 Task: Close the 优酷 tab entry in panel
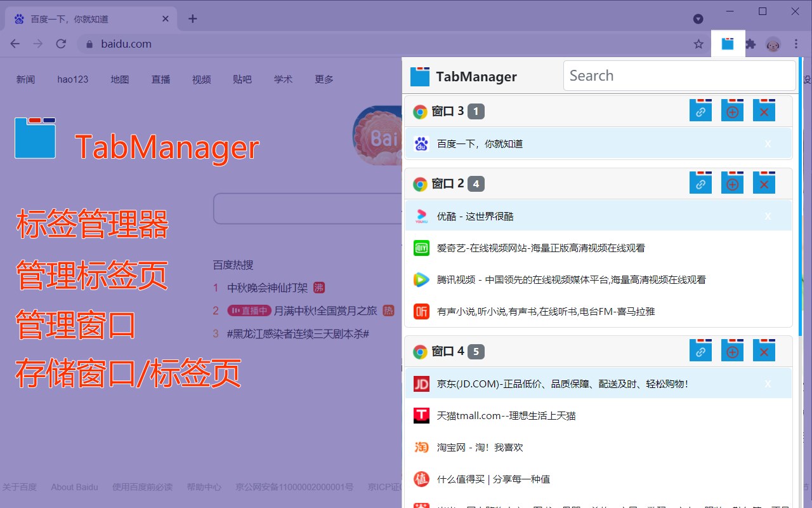pyautogui.click(x=768, y=217)
